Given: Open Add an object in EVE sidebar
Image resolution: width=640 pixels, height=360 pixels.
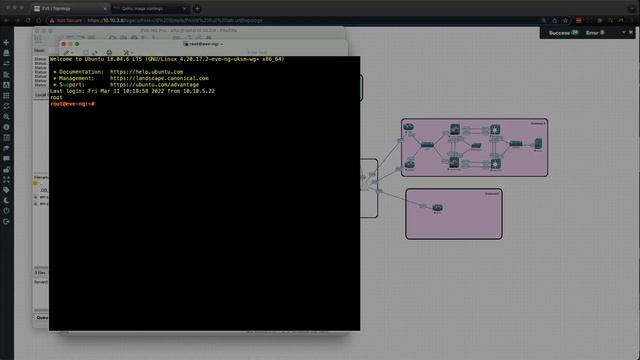Looking at the screenshot, I should pyautogui.click(x=6, y=42).
